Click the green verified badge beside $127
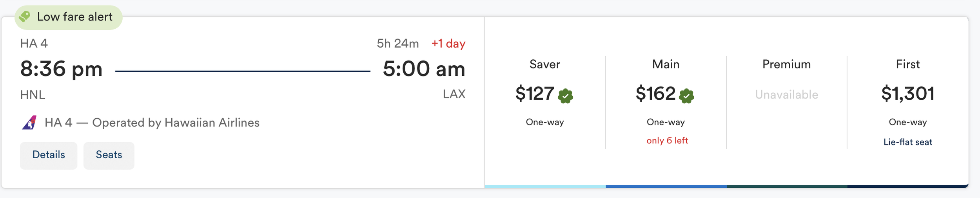980x198 pixels. coord(565,96)
